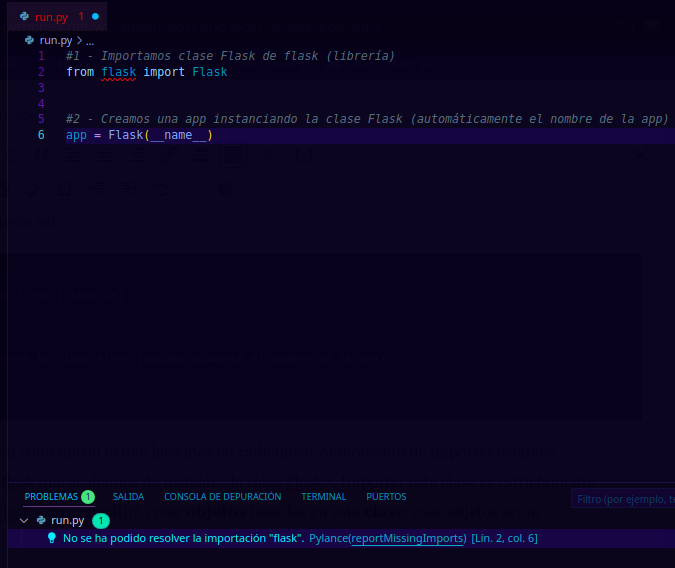Switch to the SALIDA panel tab

128,497
